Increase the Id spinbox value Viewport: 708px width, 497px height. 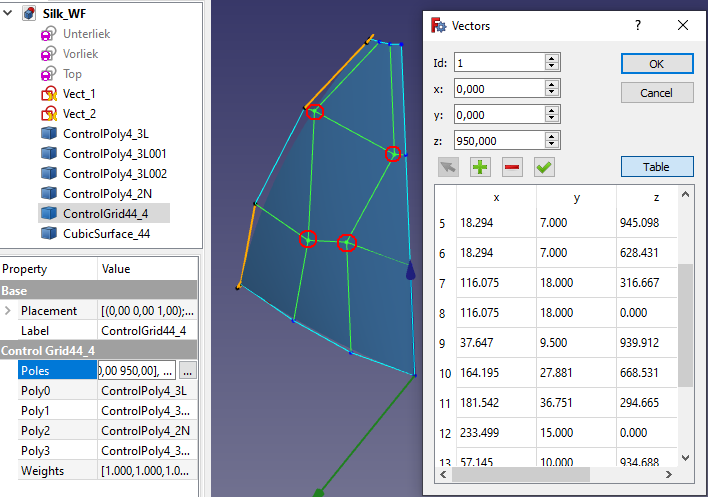pyautogui.click(x=551, y=58)
